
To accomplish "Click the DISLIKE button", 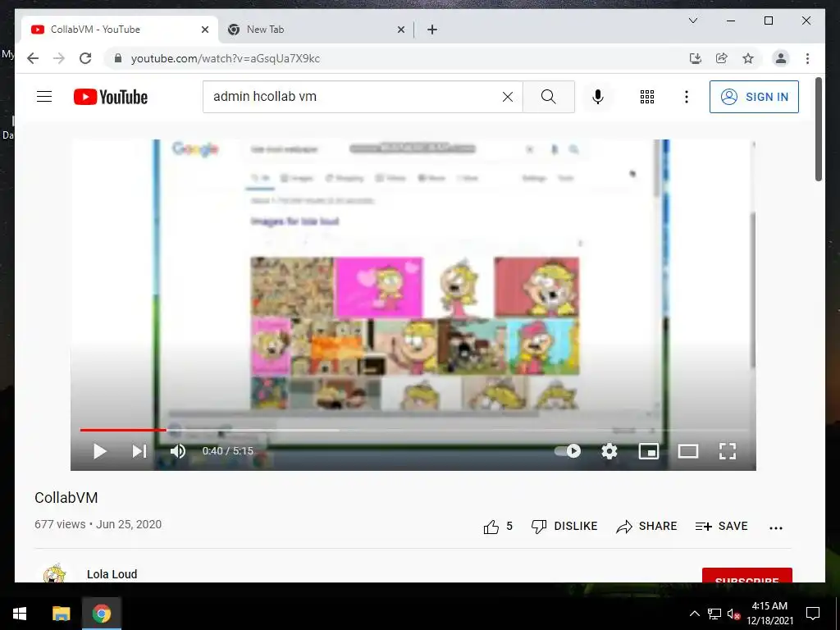I will (564, 526).
